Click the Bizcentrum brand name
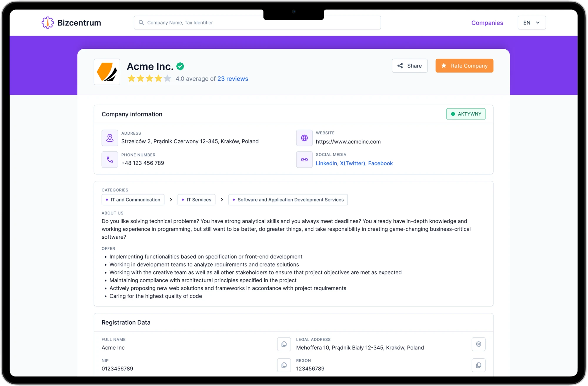 79,23
